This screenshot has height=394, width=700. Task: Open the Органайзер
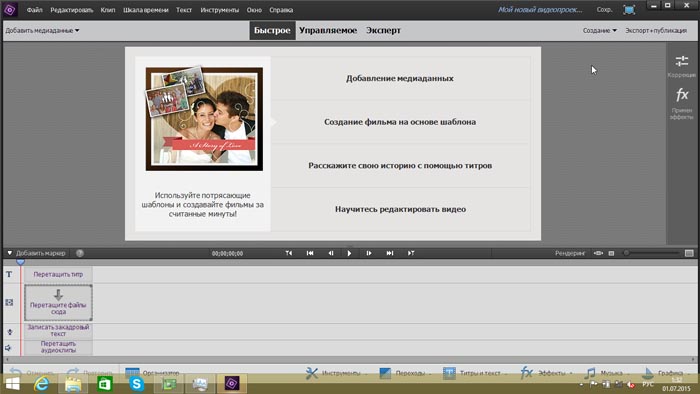click(x=152, y=373)
